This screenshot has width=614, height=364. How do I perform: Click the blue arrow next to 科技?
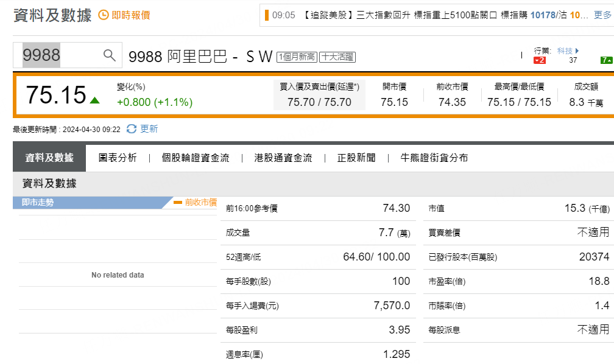577,51
